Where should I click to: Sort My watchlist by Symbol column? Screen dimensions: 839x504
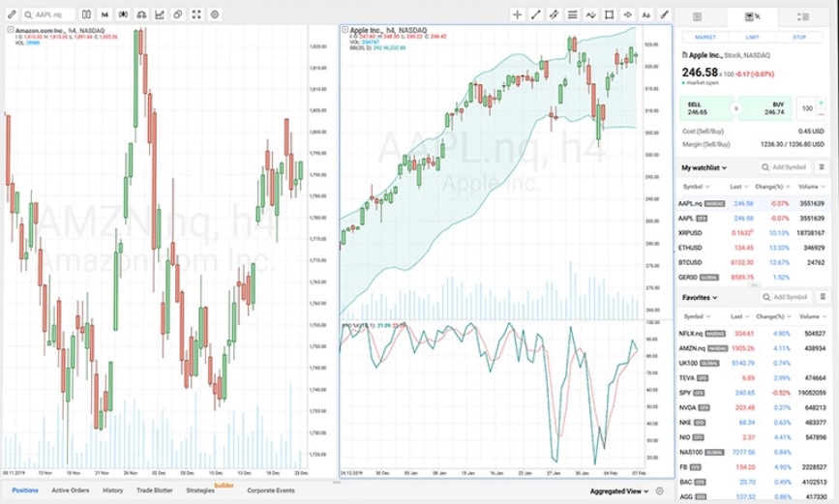pos(696,187)
